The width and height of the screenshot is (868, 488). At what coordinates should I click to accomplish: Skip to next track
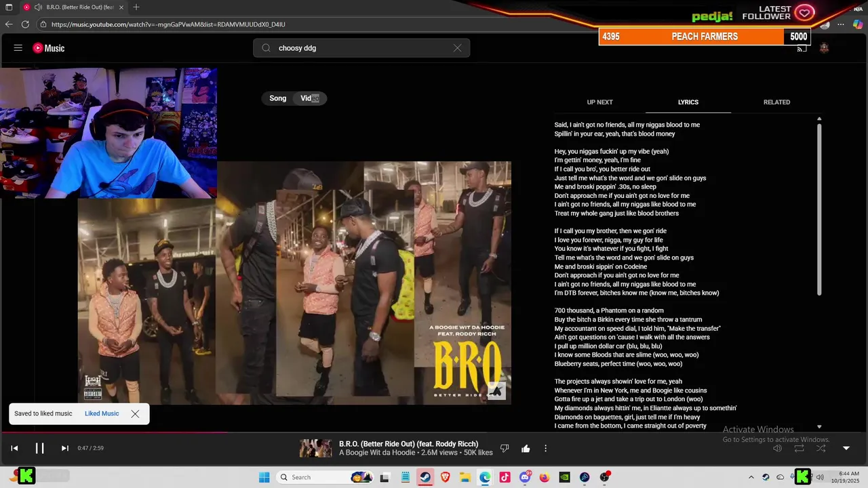(64, 448)
